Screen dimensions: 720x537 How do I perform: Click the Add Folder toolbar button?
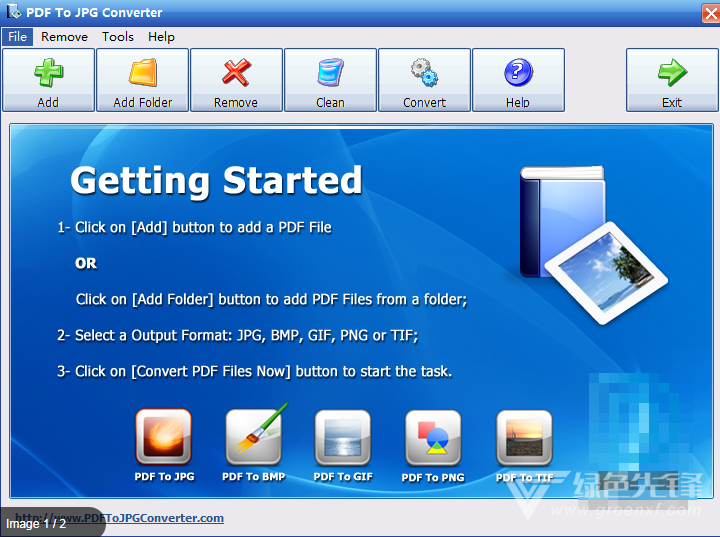[x=142, y=80]
